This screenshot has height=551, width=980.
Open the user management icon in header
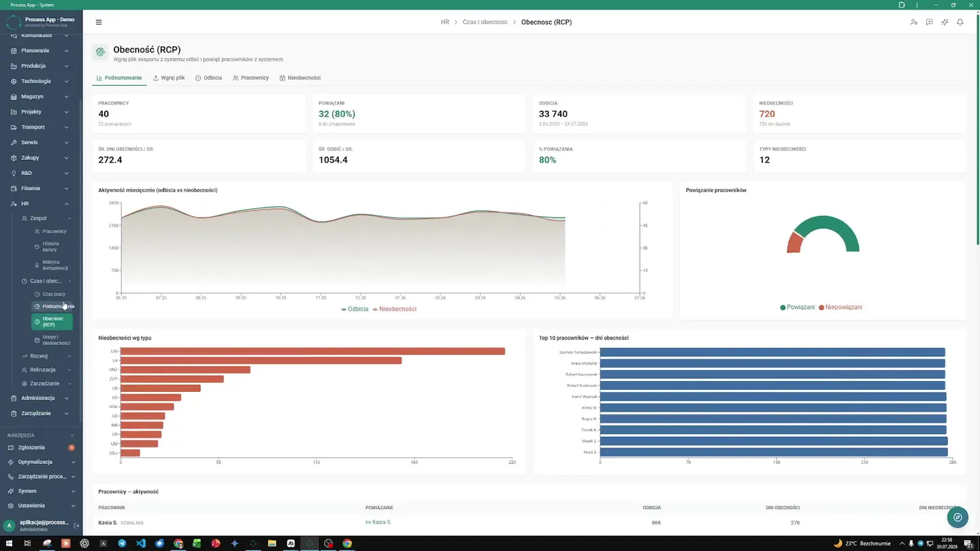click(x=914, y=22)
